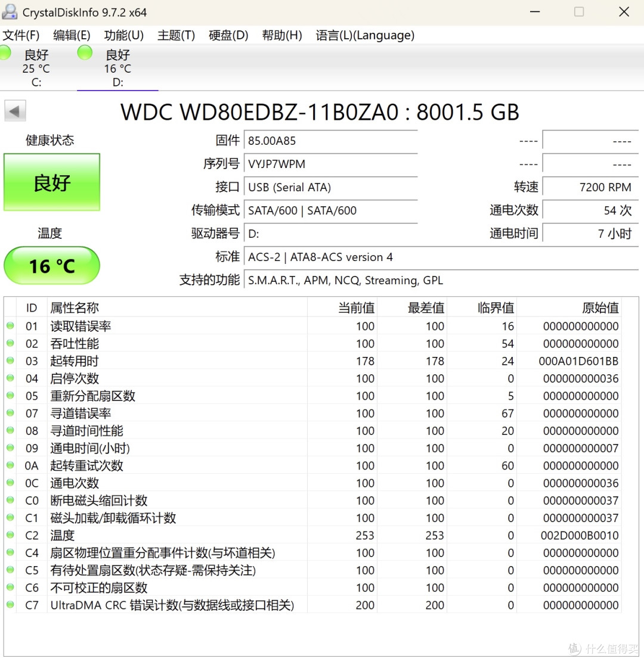Viewport: 644px width, 662px height.
Task: Click status dot for row C7 UltraDMA CRC
Action: (x=10, y=605)
